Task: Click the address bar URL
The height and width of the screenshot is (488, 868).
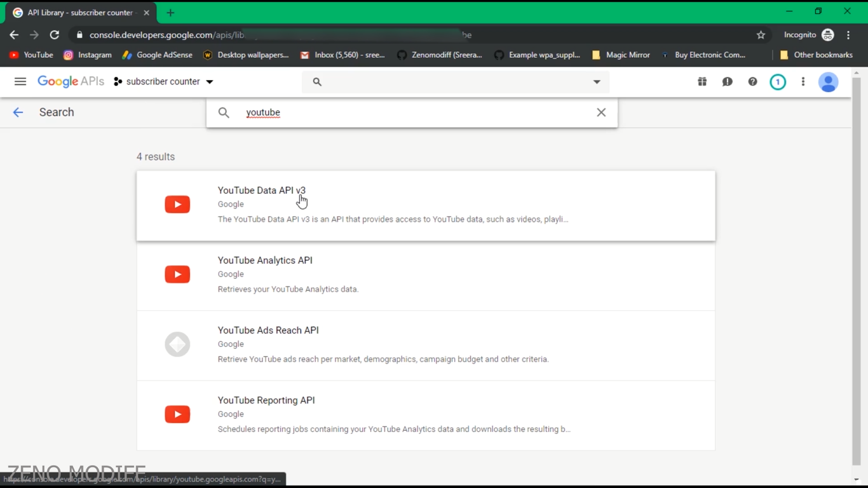Action: [x=280, y=35]
